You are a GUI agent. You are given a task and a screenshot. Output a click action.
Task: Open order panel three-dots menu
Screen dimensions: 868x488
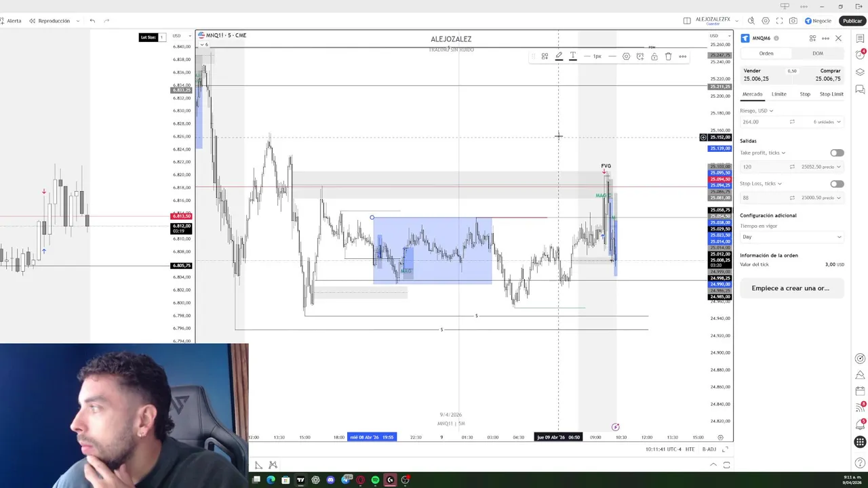click(x=825, y=39)
